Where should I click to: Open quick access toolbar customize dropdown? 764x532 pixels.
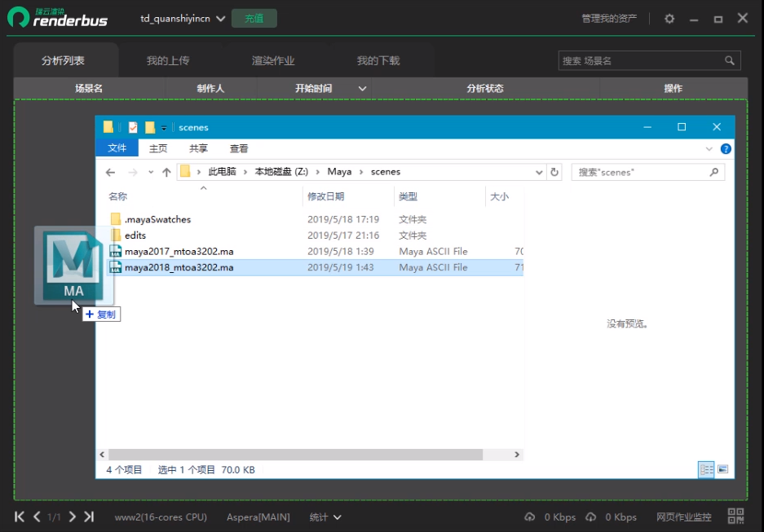click(x=164, y=128)
